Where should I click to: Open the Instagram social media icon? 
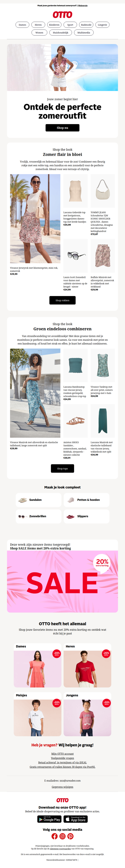click(62, 836)
